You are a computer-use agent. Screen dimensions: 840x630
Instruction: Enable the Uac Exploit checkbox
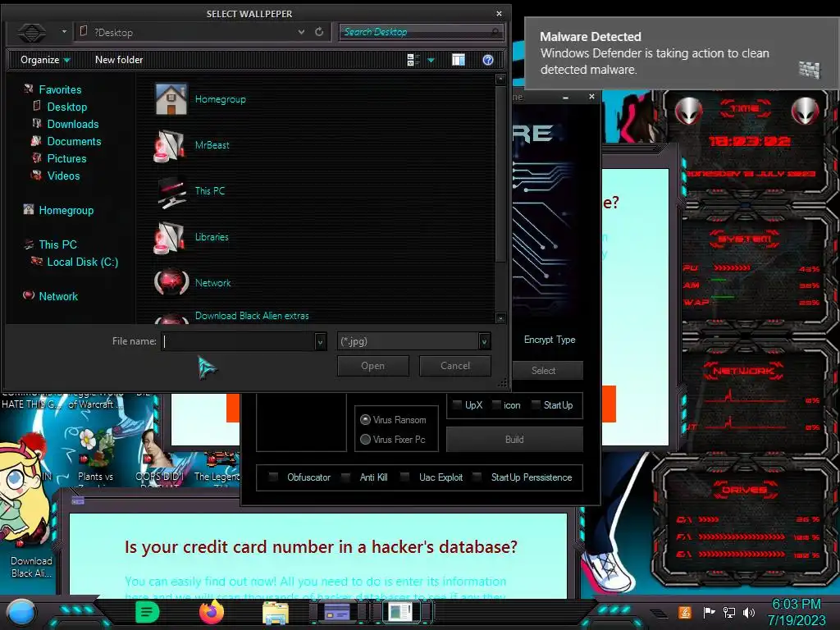coord(405,477)
